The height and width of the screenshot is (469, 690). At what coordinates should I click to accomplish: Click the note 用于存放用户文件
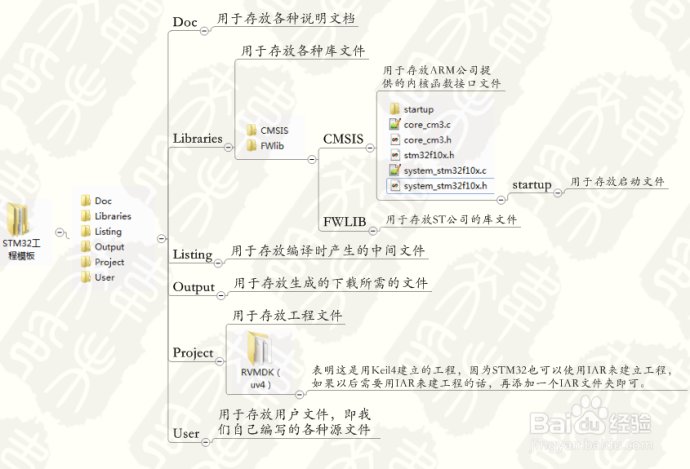[294, 422]
